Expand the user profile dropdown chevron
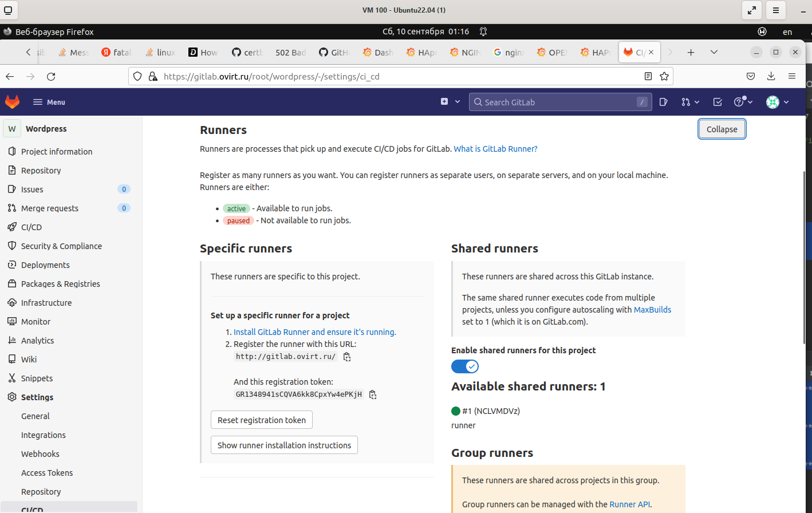This screenshot has width=812, height=513. pos(786,102)
